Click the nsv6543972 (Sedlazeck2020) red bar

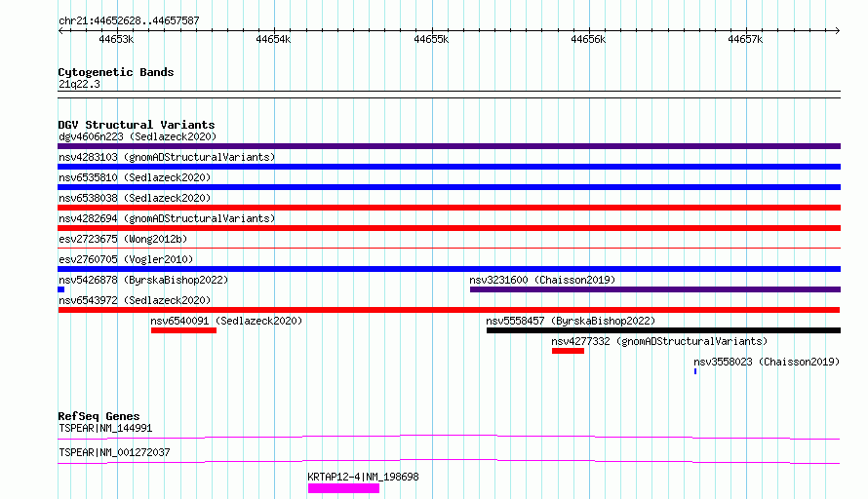click(x=449, y=310)
